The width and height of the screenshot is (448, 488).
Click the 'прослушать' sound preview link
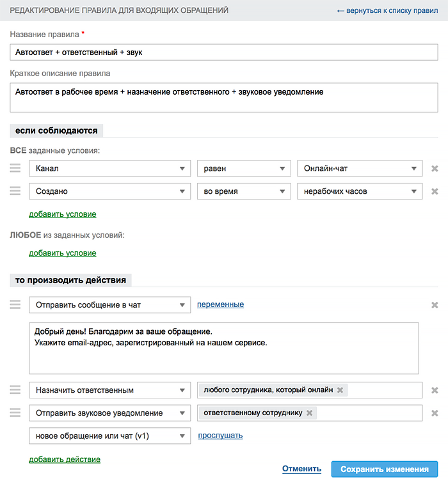(220, 436)
